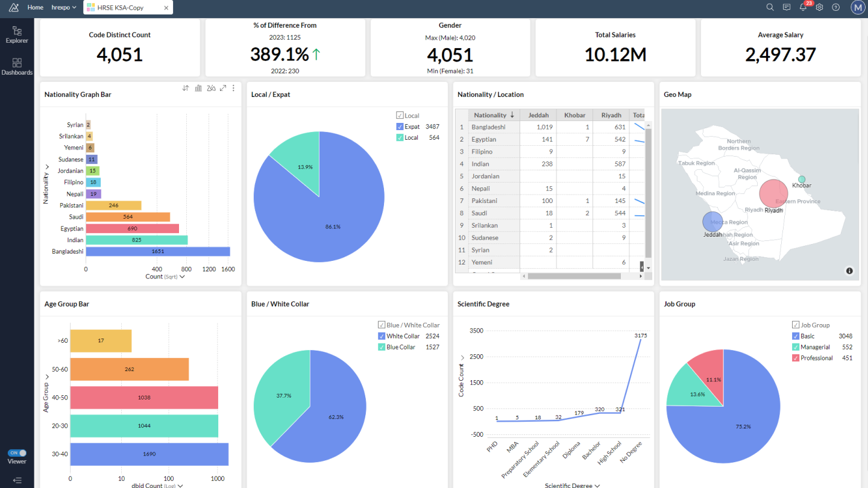Open the help question mark icon

coord(835,7)
